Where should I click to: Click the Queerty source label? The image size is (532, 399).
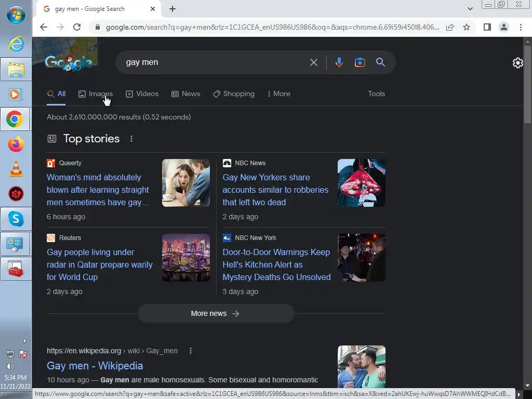coord(70,163)
